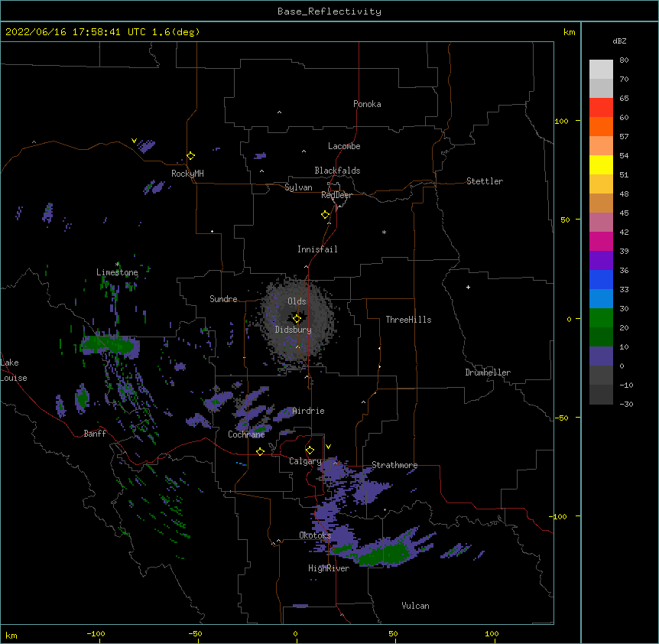Image resolution: width=659 pixels, height=644 pixels.
Task: Click the Ponoka city label
Action: [x=367, y=104]
